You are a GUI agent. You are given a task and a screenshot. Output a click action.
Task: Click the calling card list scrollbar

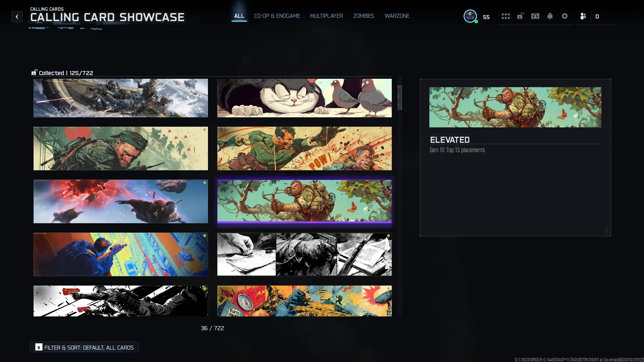(x=399, y=98)
